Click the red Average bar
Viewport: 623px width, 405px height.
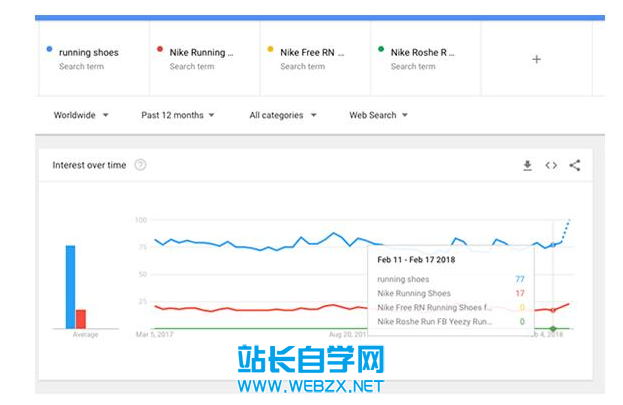(81, 319)
